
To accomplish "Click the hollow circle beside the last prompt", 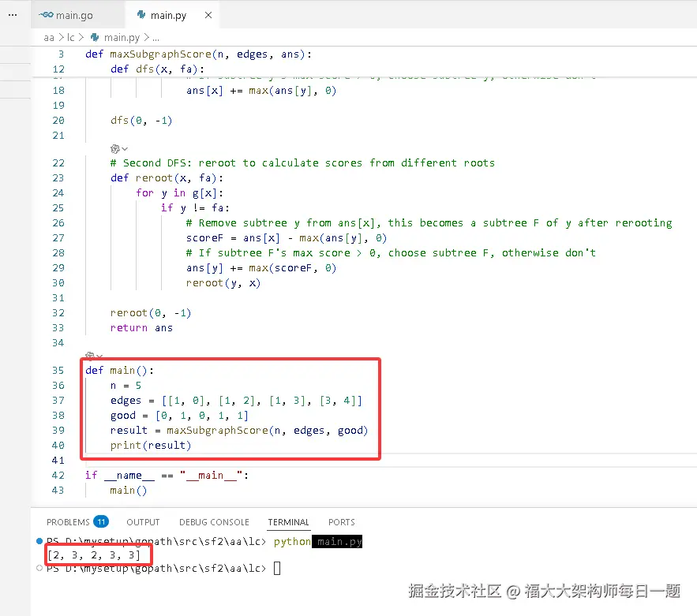I will point(39,568).
